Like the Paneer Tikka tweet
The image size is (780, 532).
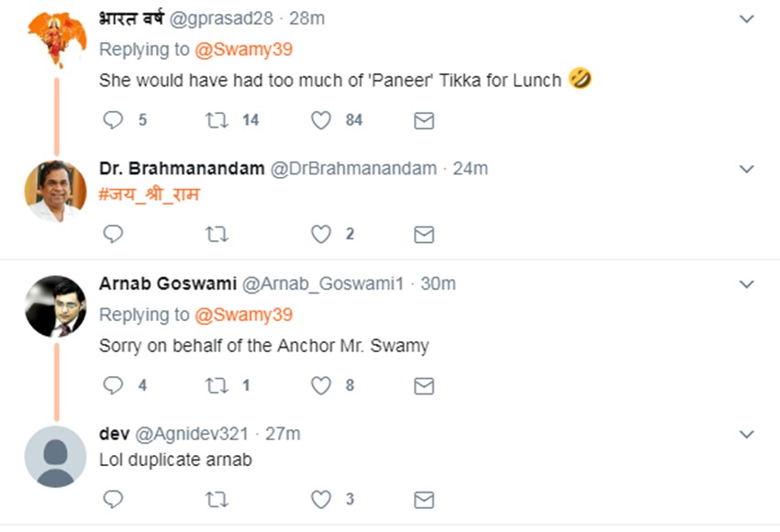320,120
